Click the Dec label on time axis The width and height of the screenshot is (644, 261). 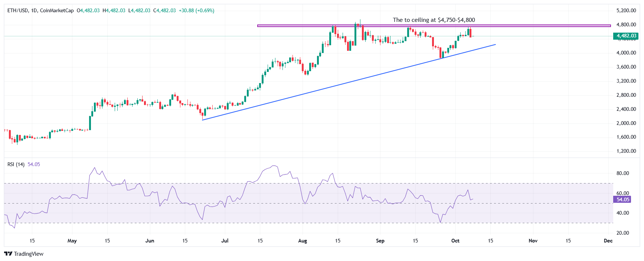608,241
